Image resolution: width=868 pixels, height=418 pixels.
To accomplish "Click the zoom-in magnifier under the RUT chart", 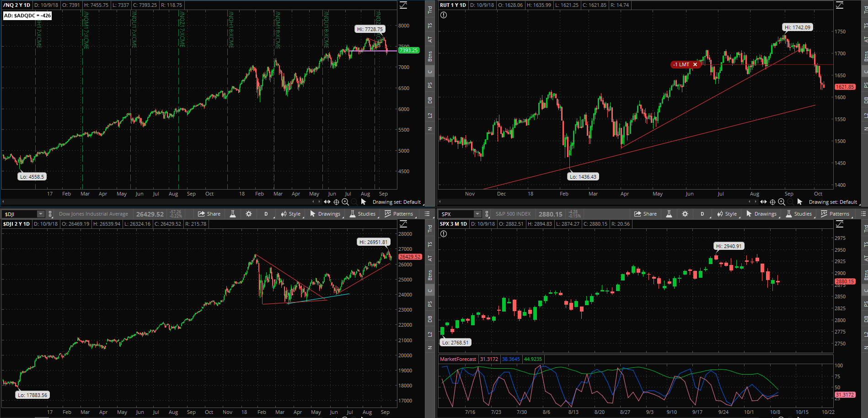I will point(782,202).
